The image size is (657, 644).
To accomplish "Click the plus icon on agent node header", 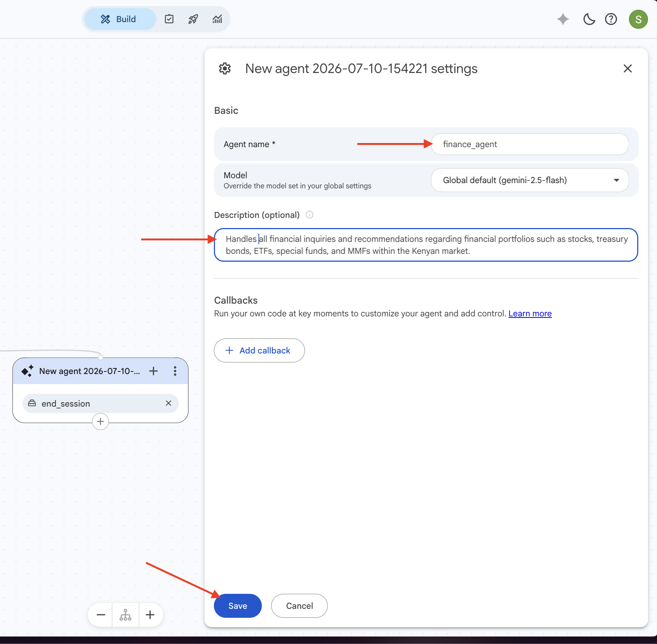I will [154, 371].
